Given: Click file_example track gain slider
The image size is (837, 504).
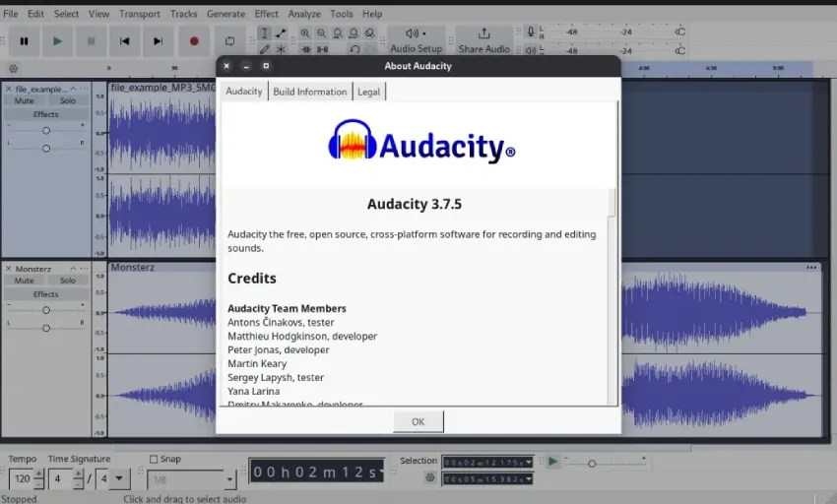Looking at the screenshot, I should tap(46, 130).
